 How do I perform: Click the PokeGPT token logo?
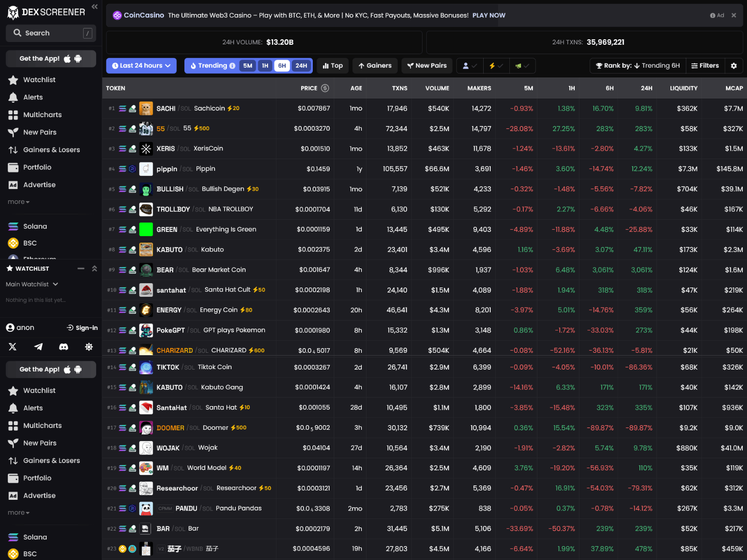146,330
